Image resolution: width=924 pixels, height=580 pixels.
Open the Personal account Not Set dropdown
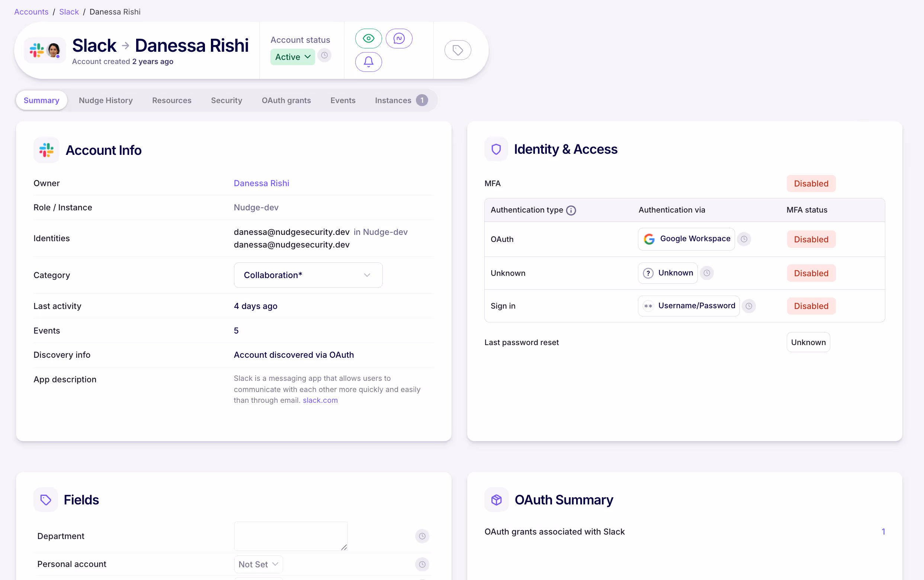click(258, 564)
